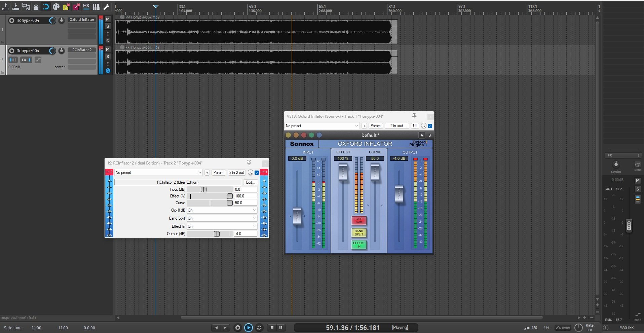Click the track 1 pan knob
The height and width of the screenshot is (333, 644).
62,21
